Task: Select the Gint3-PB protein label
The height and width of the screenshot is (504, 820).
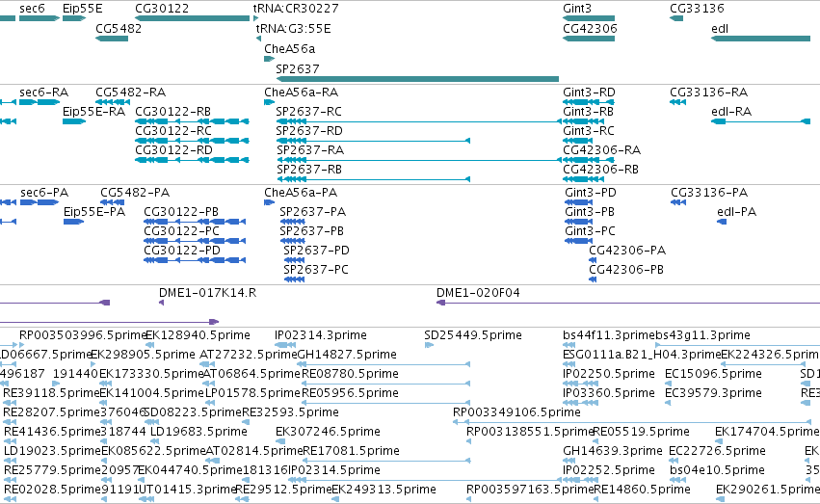Action: [590, 212]
